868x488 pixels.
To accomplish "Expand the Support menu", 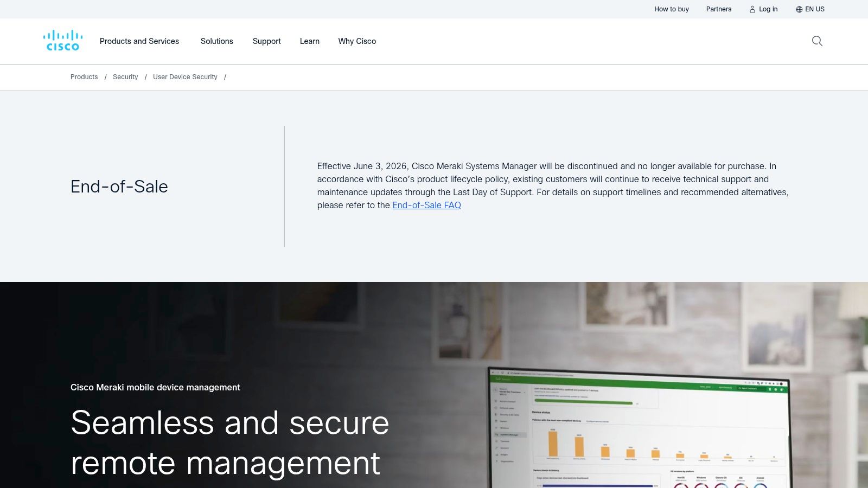I will (x=266, y=41).
